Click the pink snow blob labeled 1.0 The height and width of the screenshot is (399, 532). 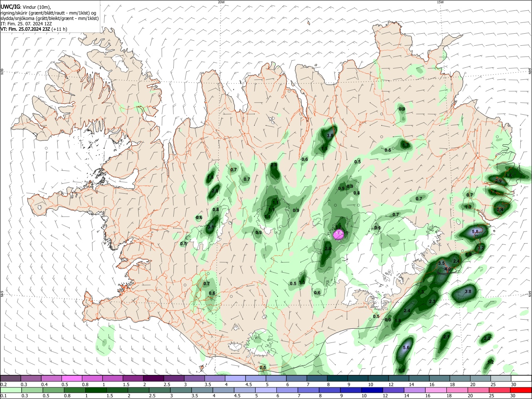tap(339, 234)
